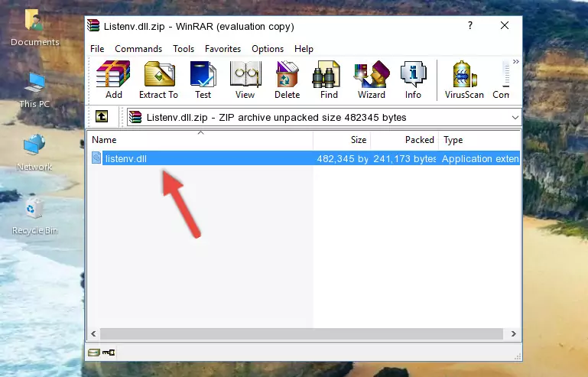
Task: Click WinRAR title bar app icon
Action: 93,26
